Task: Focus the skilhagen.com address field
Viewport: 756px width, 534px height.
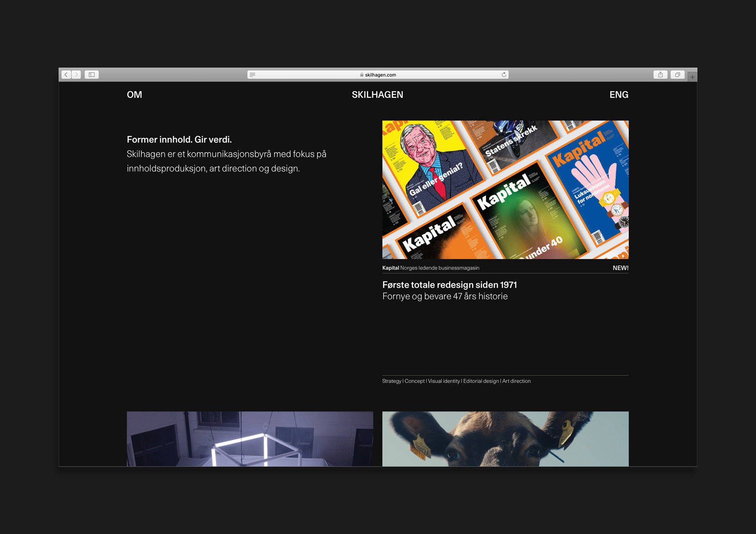Action: 378,75
